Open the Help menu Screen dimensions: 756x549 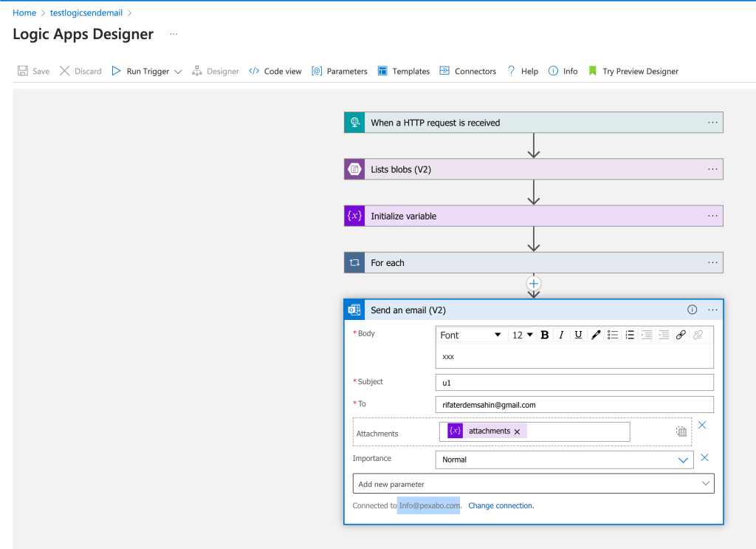coord(523,71)
